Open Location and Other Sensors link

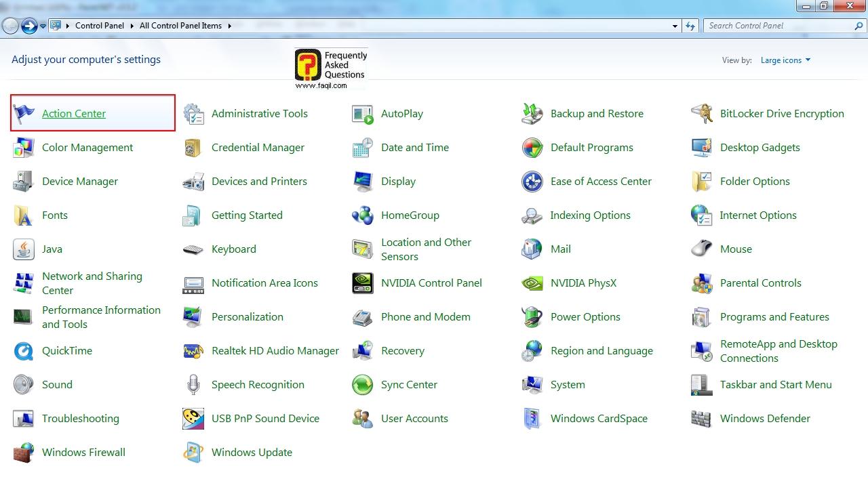click(426, 249)
